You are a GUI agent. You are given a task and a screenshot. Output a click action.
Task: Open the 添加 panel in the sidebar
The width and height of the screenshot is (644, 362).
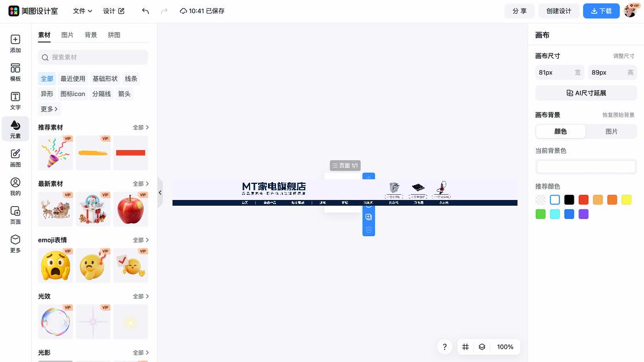pyautogui.click(x=14, y=43)
